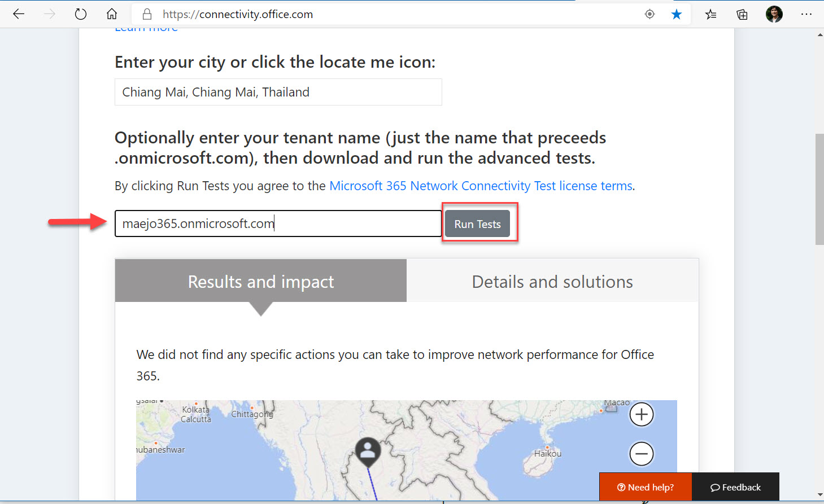Open Microsoft 365 Network Connectivity Test license terms
The height and width of the screenshot is (504, 824).
(x=480, y=186)
